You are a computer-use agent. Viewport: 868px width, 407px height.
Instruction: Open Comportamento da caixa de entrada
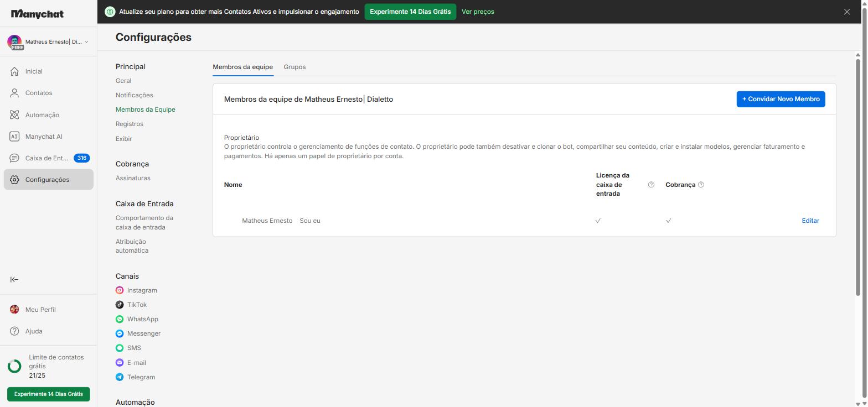tap(144, 222)
